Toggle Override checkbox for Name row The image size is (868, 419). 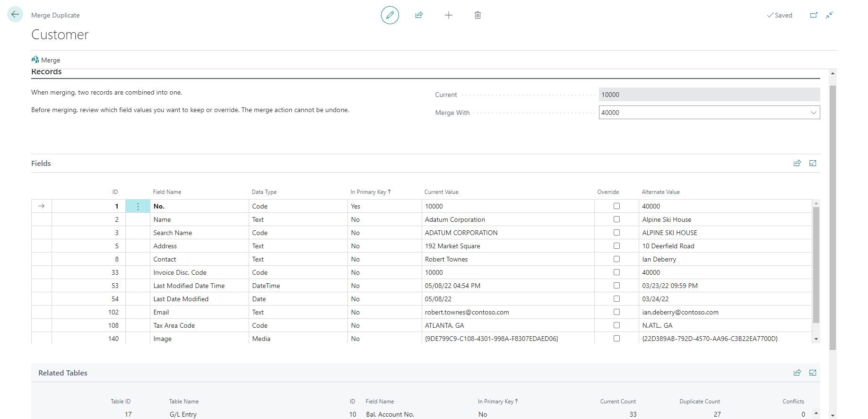(616, 219)
